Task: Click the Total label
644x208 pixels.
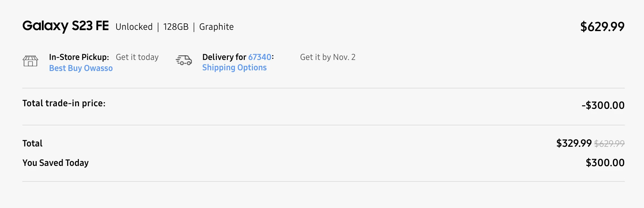Action: click(x=32, y=143)
